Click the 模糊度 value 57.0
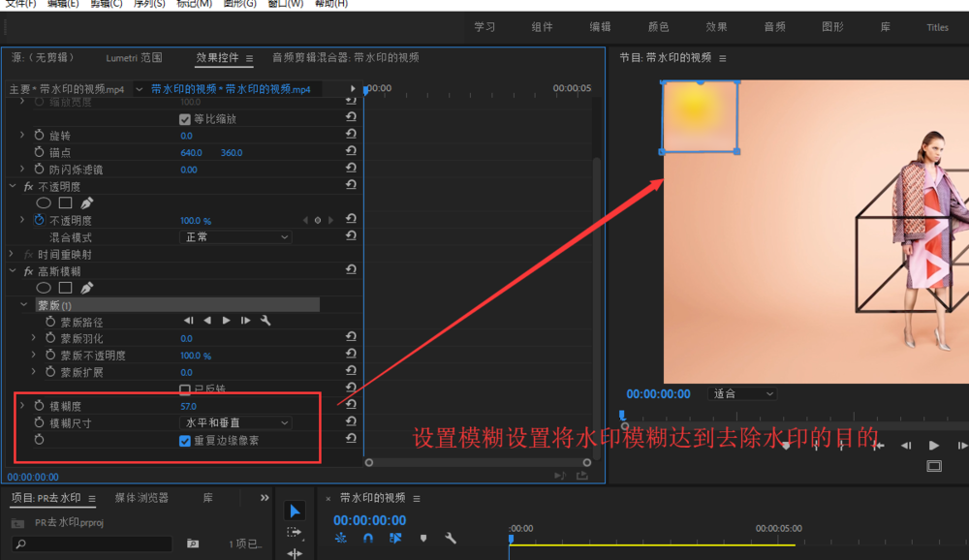 pyautogui.click(x=188, y=406)
